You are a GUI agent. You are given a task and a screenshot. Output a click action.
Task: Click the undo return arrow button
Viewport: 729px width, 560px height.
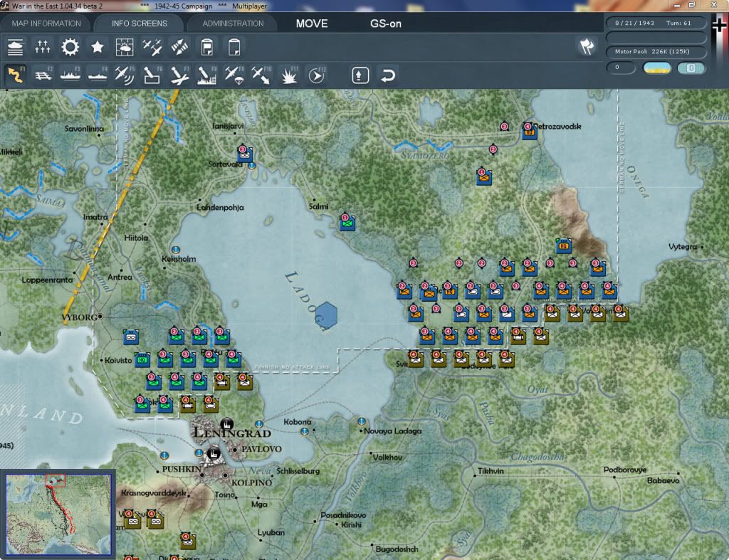click(x=388, y=75)
